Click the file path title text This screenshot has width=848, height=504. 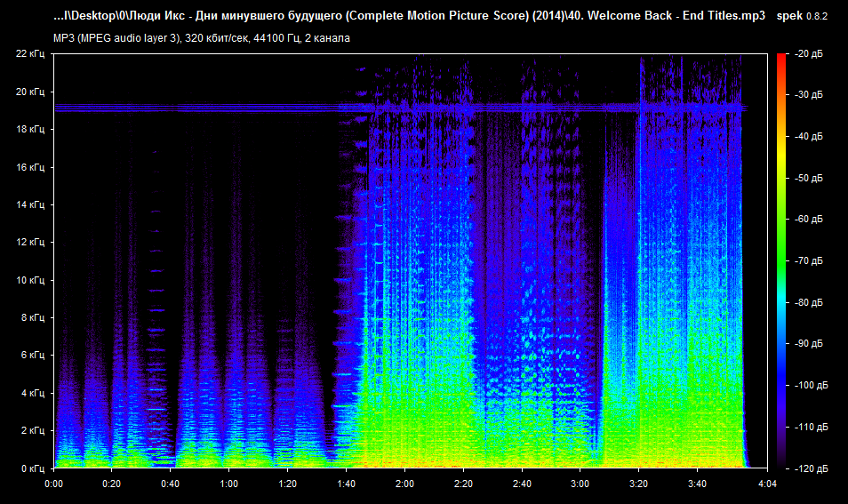point(409,17)
